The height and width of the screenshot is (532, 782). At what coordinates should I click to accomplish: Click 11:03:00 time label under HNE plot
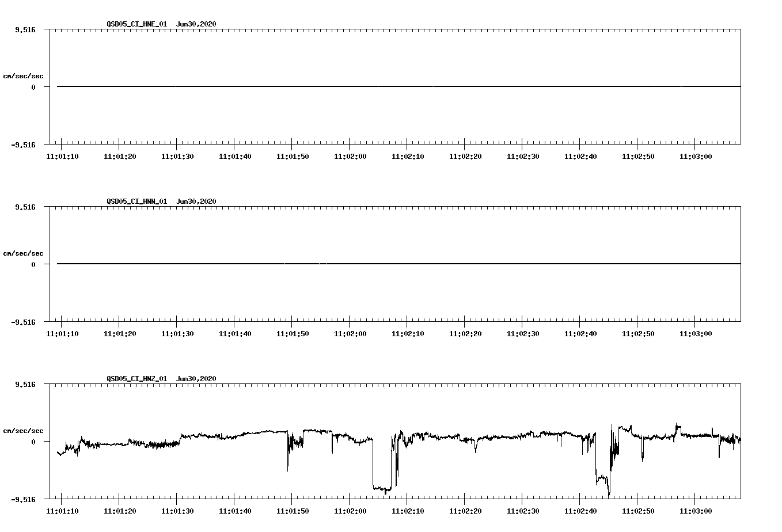696,157
